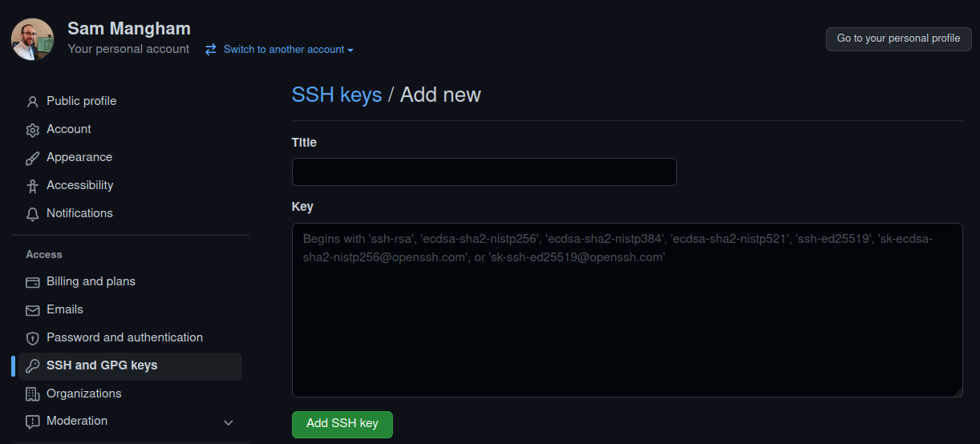Image resolution: width=980 pixels, height=444 pixels.
Task: Click the Emails envelope icon
Action: coord(33,310)
